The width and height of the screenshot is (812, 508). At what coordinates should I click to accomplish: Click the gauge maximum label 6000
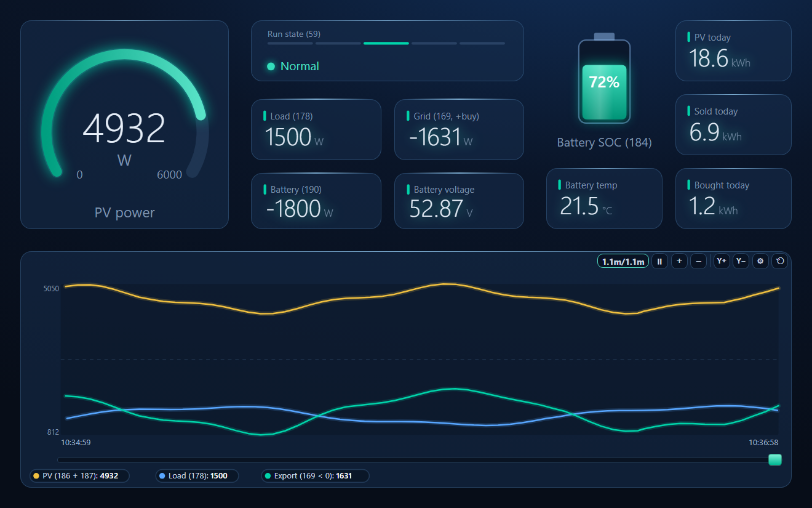point(169,175)
